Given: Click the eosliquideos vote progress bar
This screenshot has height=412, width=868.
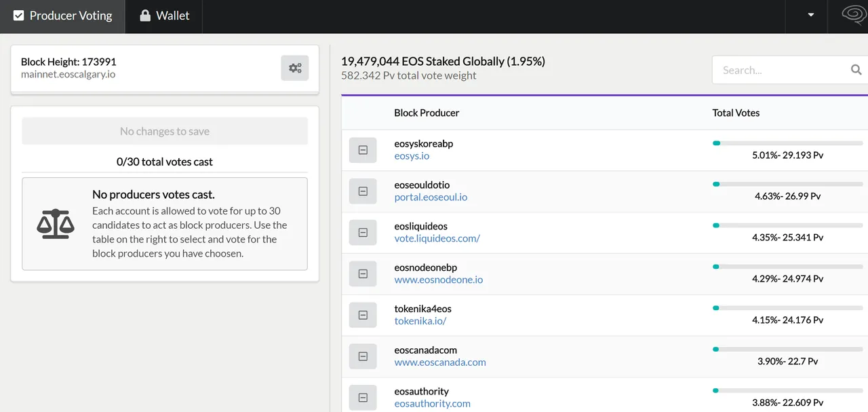Looking at the screenshot, I should pos(787,225).
